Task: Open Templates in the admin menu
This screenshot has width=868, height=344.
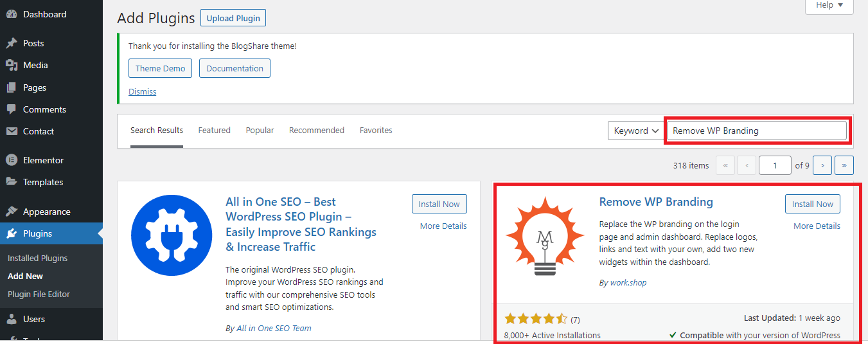Action: pos(51,182)
